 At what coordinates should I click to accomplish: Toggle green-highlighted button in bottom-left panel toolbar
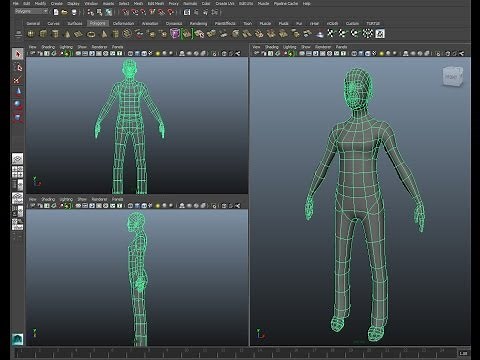[x=67, y=206]
